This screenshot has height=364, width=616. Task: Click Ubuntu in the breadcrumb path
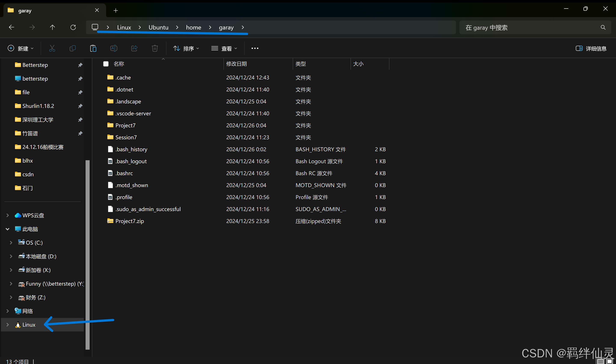point(158,27)
